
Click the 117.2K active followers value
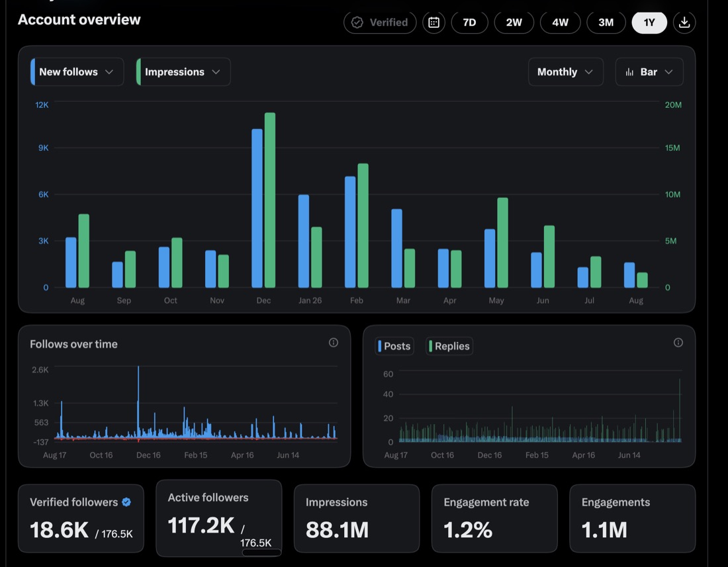[x=201, y=525]
